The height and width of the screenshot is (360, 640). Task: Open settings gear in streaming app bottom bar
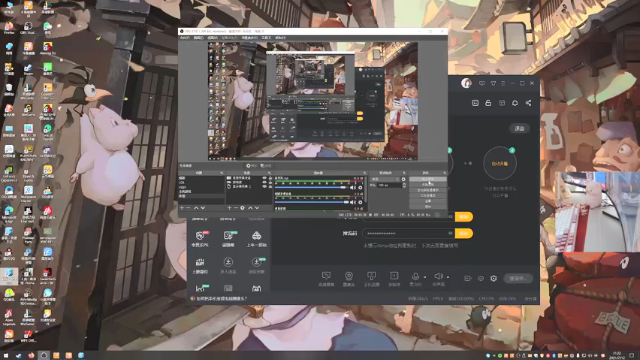pos(493,278)
